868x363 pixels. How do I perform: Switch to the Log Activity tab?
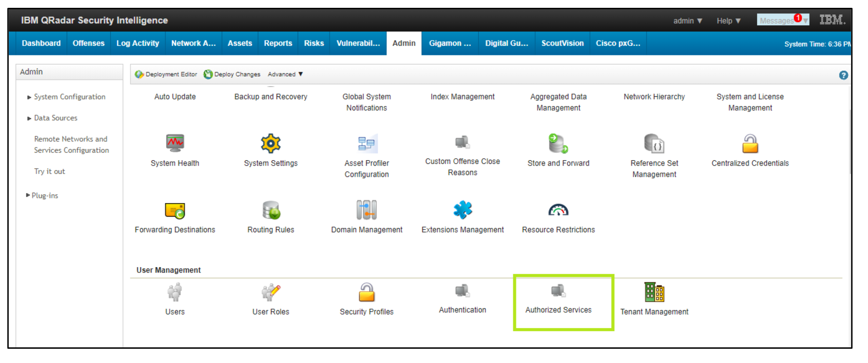click(x=138, y=43)
